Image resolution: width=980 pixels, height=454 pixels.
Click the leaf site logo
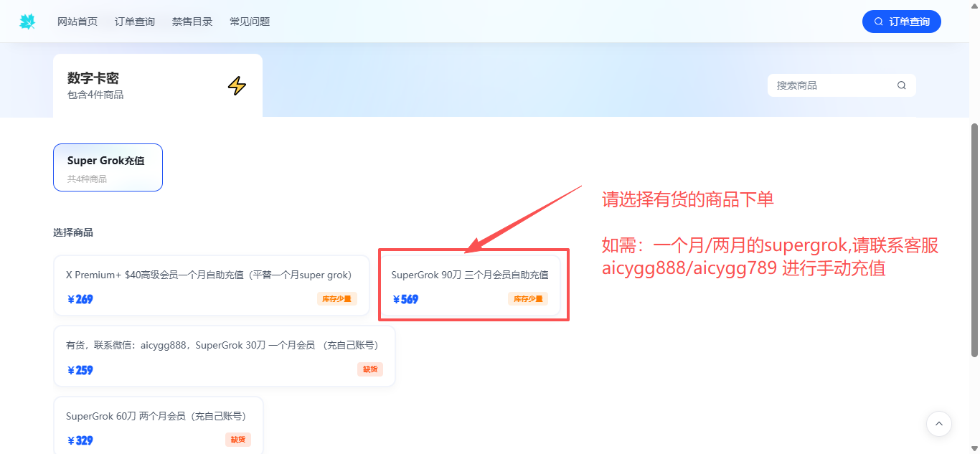coord(27,22)
